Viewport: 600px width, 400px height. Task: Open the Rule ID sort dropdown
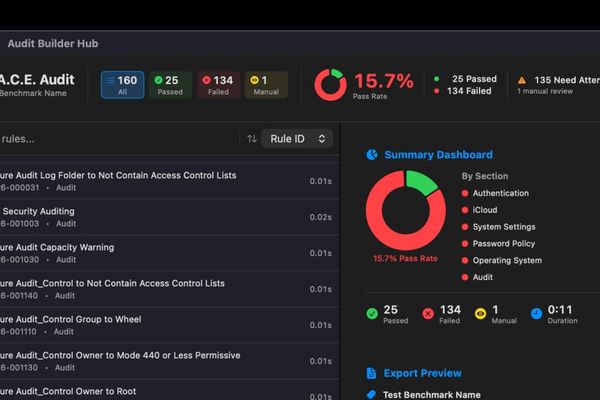click(x=297, y=139)
